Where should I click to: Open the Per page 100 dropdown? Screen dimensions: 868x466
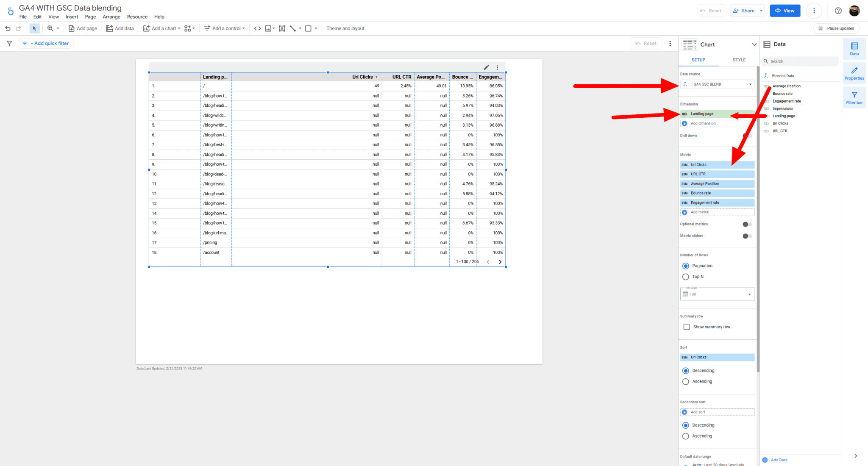coord(749,294)
